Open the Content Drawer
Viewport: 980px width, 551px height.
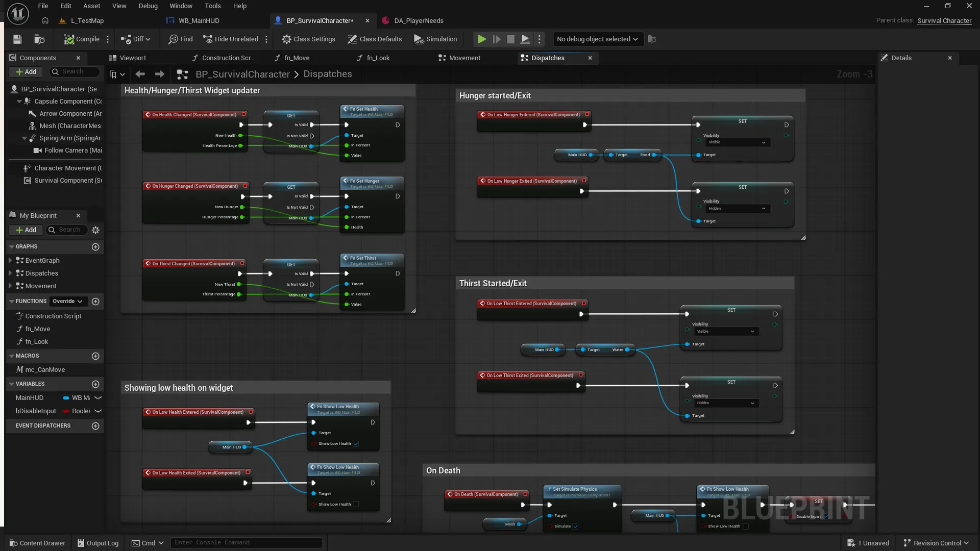click(x=37, y=543)
